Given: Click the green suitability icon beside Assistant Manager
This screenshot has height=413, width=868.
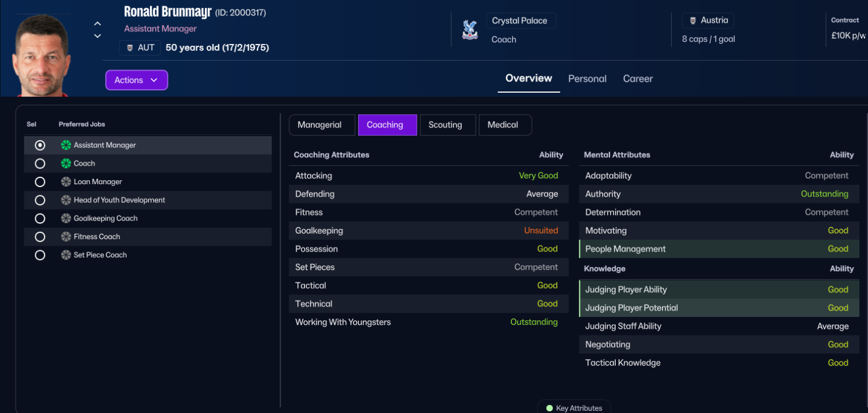Looking at the screenshot, I should click(66, 145).
